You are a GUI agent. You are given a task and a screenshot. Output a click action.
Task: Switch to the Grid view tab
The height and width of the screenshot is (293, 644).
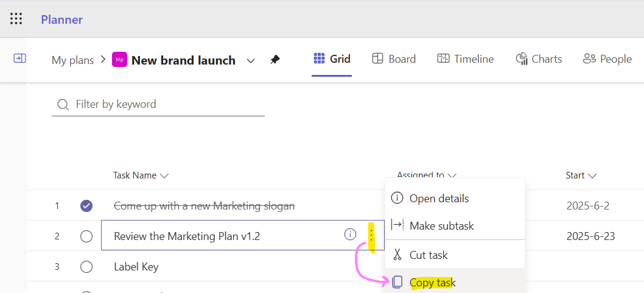pyautogui.click(x=332, y=59)
